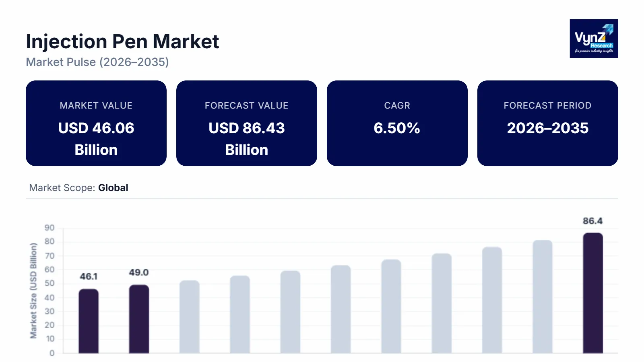
Task: Click the light bar just before the 86.4 bar
Action: pyautogui.click(x=542, y=297)
